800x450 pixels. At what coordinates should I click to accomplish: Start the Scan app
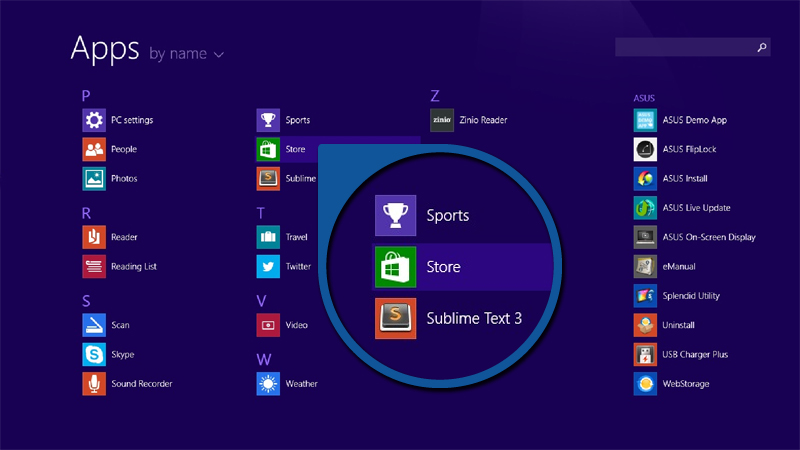tap(94, 325)
